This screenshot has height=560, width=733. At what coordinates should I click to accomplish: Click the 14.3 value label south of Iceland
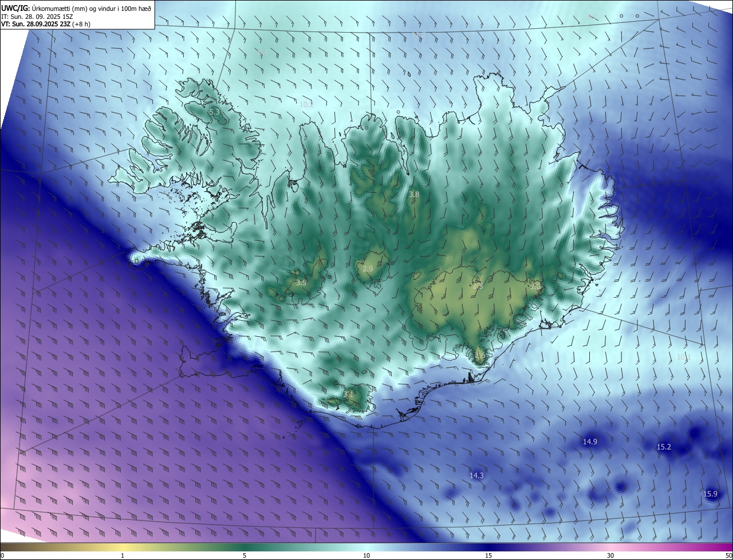click(x=476, y=475)
